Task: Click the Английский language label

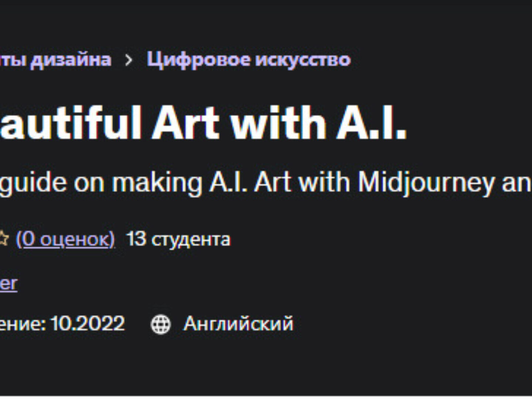Action: click(x=238, y=324)
